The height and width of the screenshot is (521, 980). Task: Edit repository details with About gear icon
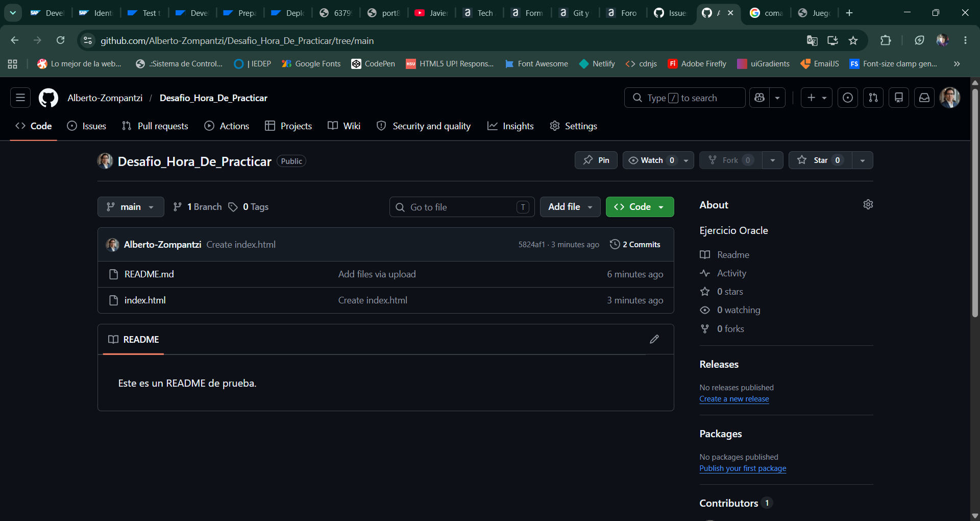(868, 204)
